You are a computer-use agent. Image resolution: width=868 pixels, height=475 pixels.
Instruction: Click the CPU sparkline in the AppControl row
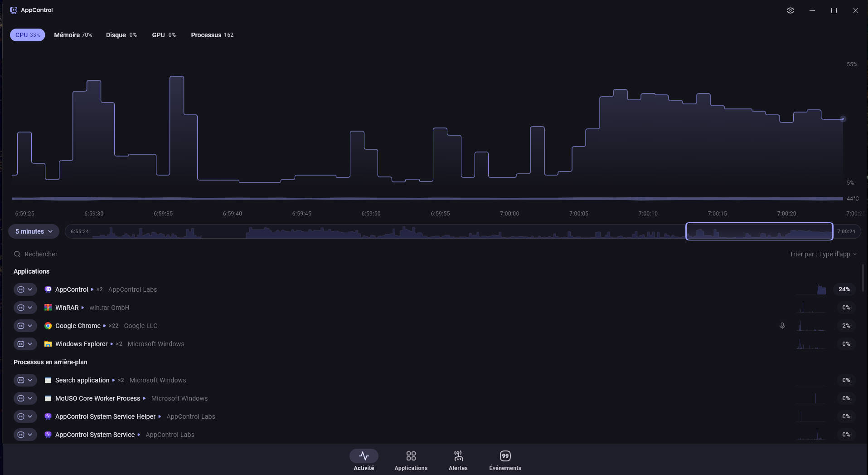(x=811, y=289)
